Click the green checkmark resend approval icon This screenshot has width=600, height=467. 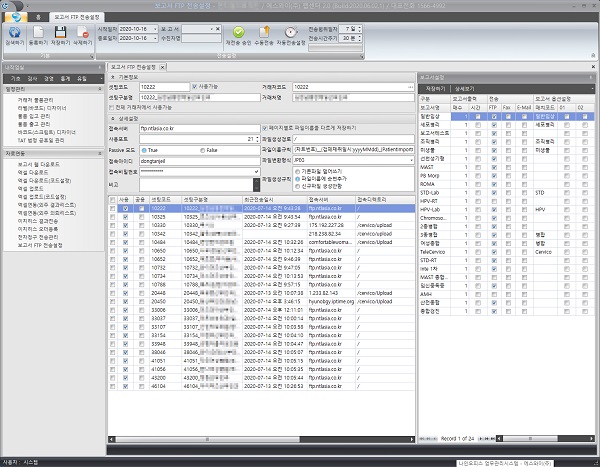(x=238, y=32)
